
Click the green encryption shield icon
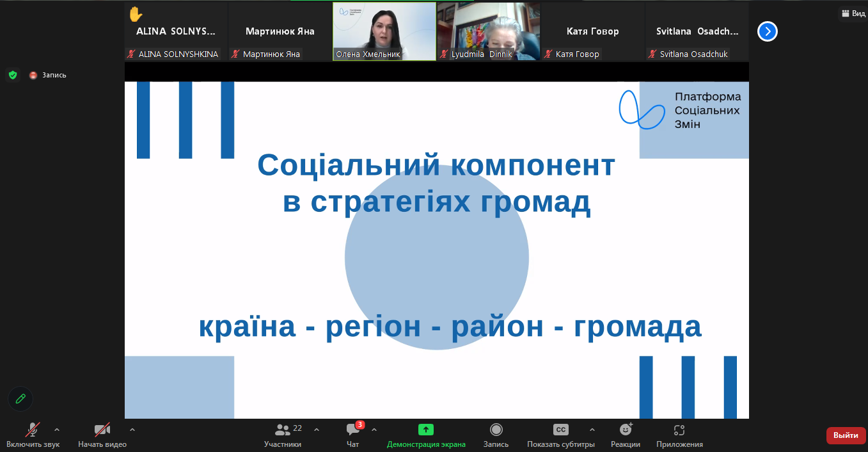click(13, 75)
